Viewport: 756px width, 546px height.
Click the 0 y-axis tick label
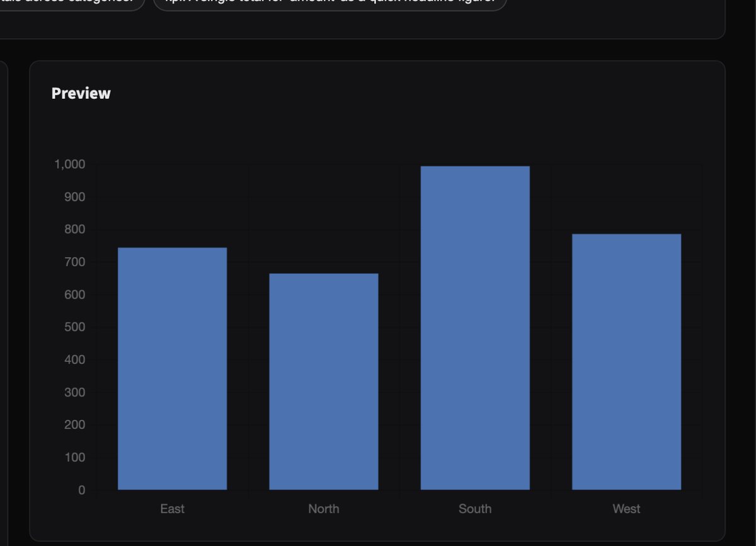coord(82,490)
